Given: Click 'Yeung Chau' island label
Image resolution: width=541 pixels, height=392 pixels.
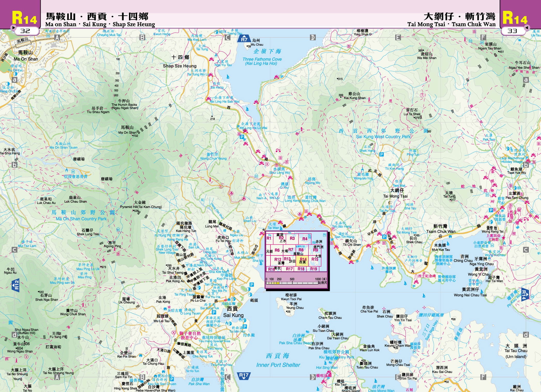Looking at the screenshot, I should tap(295, 308).
